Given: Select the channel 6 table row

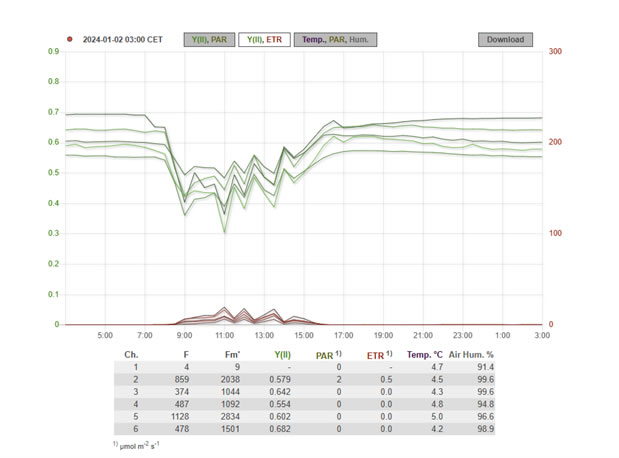Looking at the screenshot, I should click(308, 429).
